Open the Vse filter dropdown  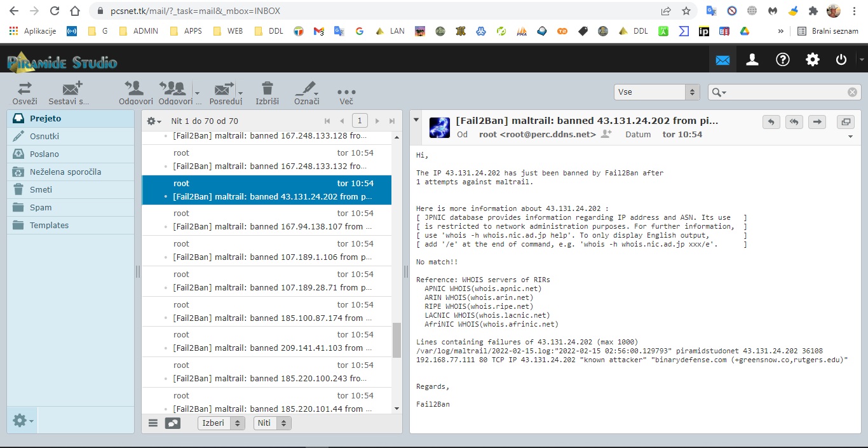[657, 92]
